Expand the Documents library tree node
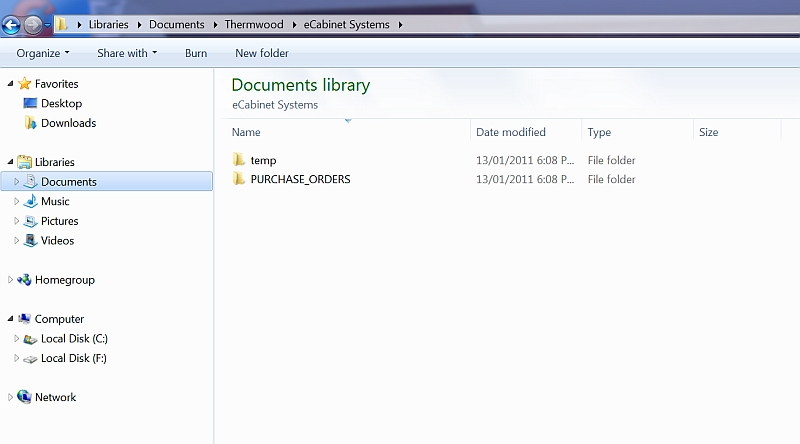This screenshot has height=444, width=800. pos(16,181)
